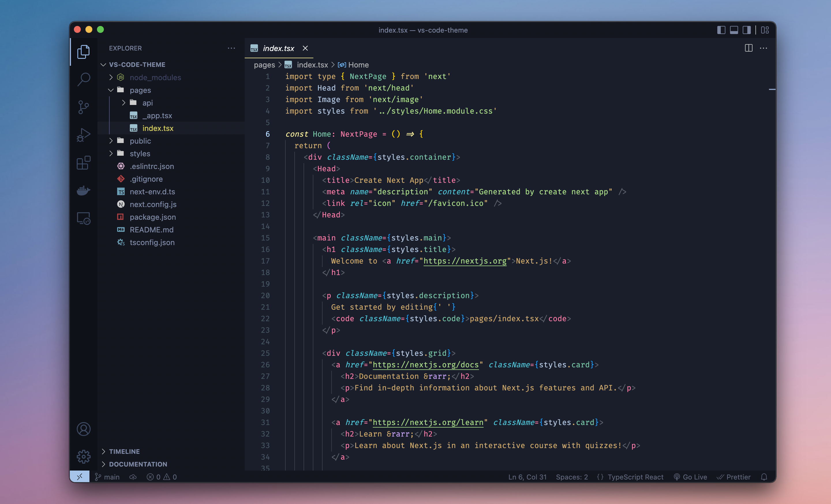Open the Source Control view

[83, 107]
